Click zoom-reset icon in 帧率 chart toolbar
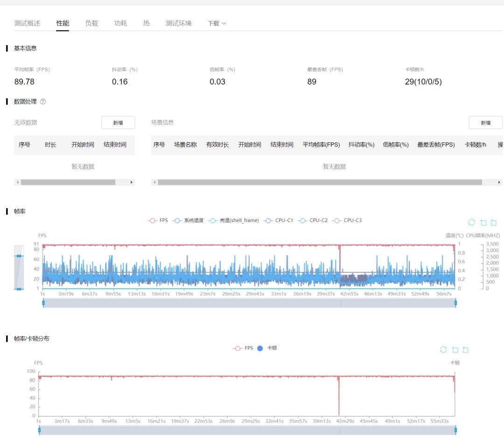 coord(494,223)
